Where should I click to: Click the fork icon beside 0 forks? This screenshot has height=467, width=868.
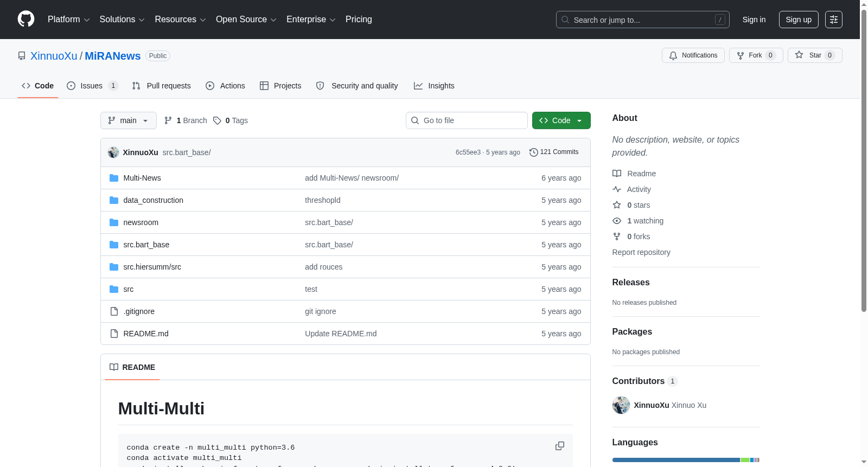click(617, 236)
